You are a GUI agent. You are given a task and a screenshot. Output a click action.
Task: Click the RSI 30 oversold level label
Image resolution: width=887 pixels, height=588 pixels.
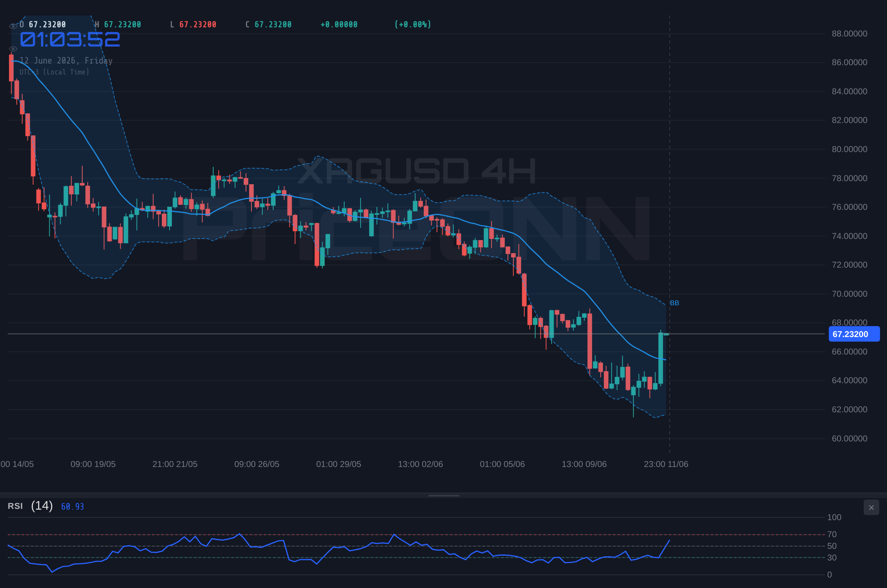[x=832, y=558]
